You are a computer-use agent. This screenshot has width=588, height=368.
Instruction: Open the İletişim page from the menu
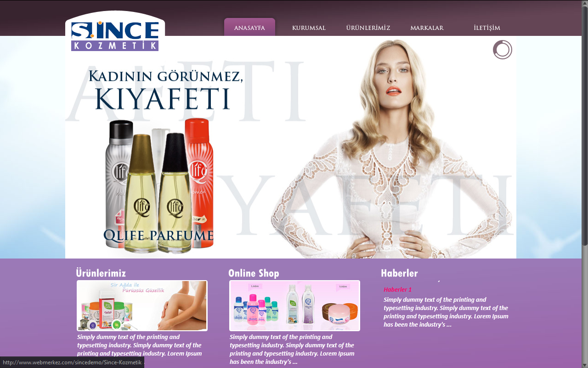point(486,28)
